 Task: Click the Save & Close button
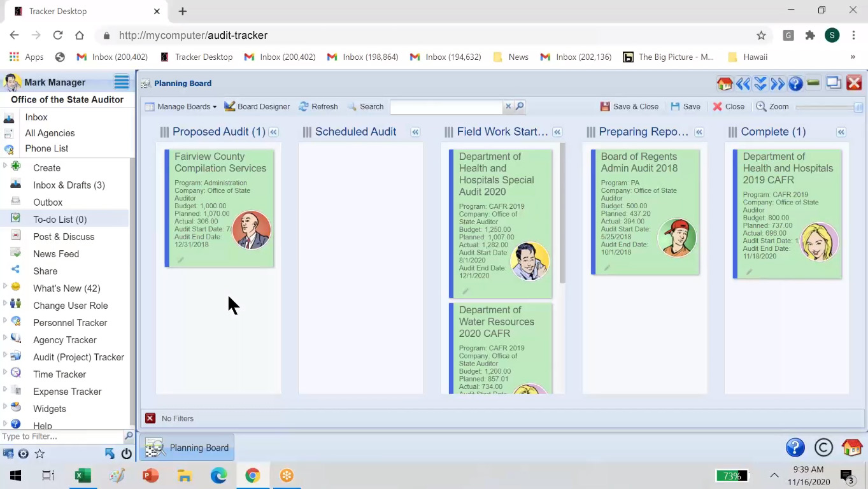pyautogui.click(x=629, y=106)
